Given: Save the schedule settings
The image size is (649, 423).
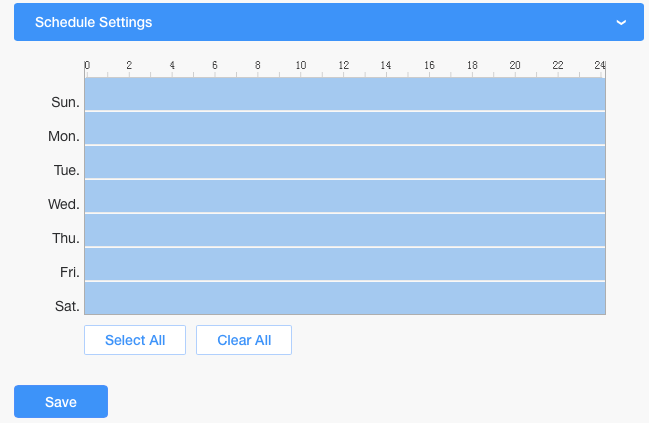Looking at the screenshot, I should pyautogui.click(x=61, y=402).
